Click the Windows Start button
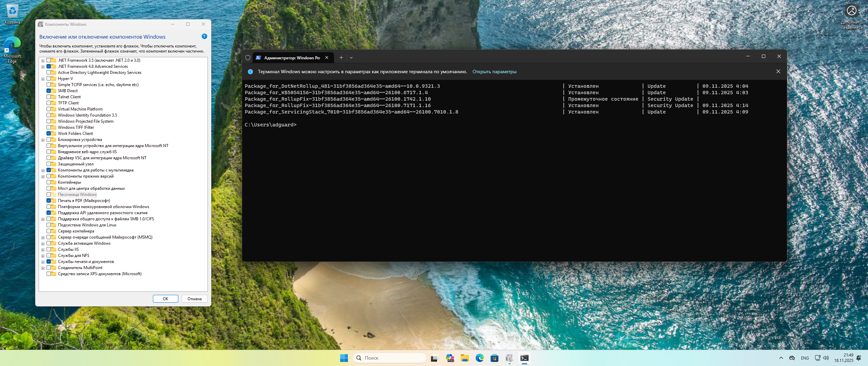The width and height of the screenshot is (868, 366). click(344, 358)
